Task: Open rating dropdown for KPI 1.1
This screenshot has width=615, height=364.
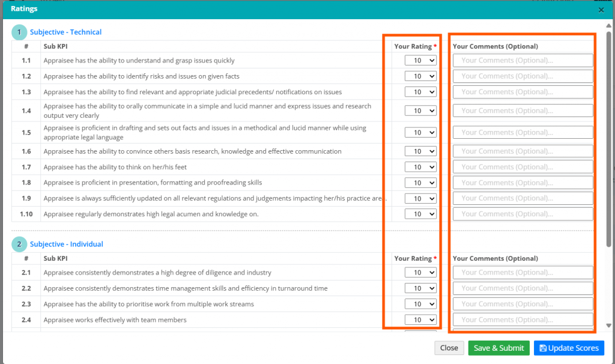Action: tap(420, 61)
